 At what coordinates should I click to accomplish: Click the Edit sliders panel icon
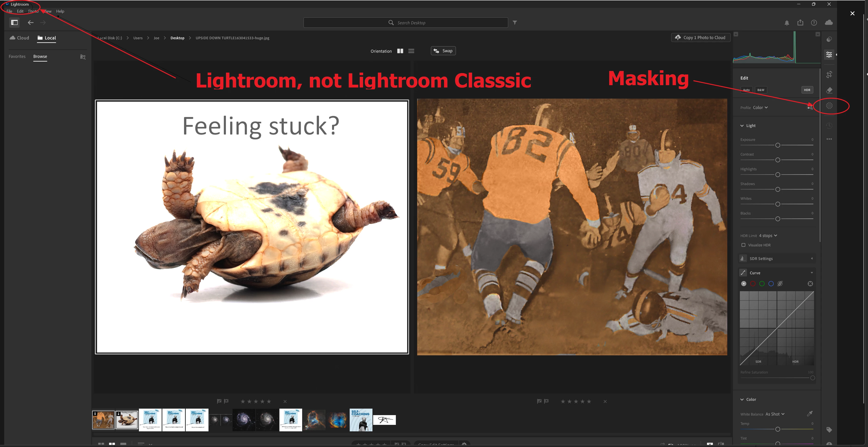[x=829, y=54]
